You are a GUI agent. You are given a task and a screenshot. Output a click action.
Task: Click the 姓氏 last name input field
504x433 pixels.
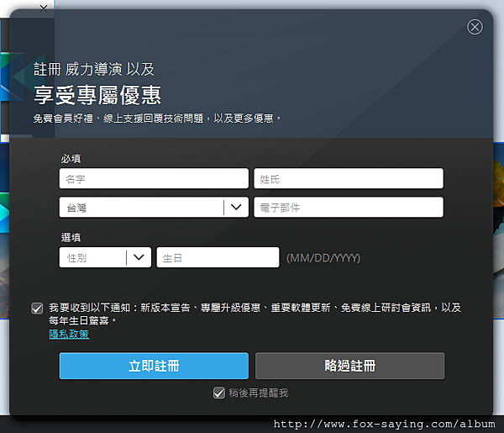click(349, 178)
